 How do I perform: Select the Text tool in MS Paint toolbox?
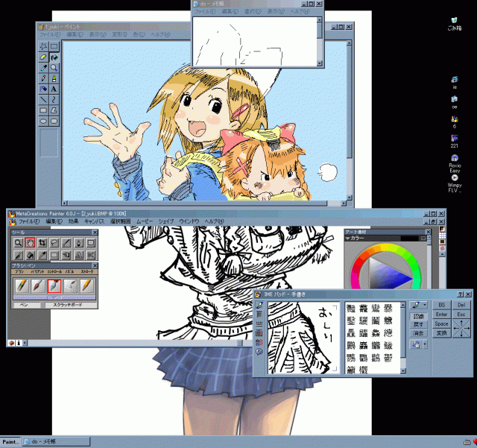click(54, 89)
